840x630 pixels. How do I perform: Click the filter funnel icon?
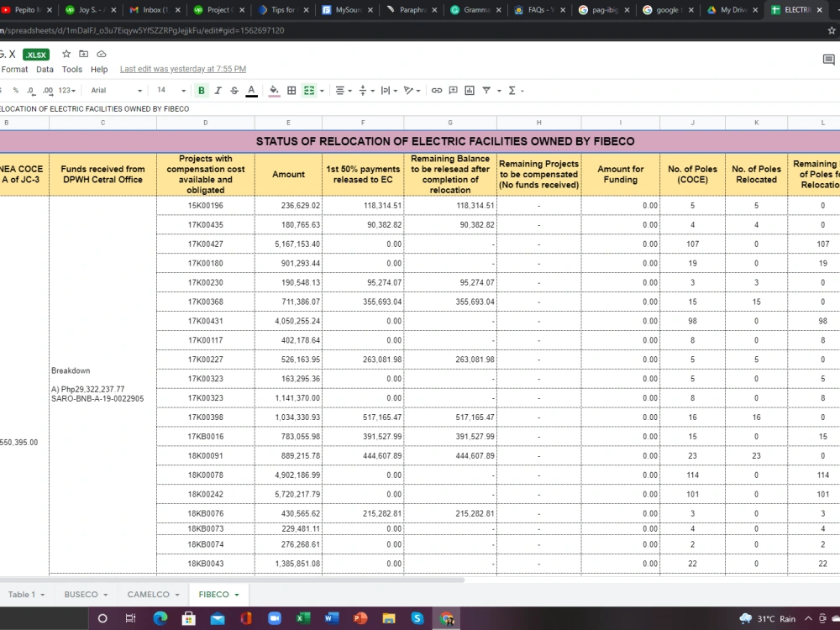[x=486, y=91]
